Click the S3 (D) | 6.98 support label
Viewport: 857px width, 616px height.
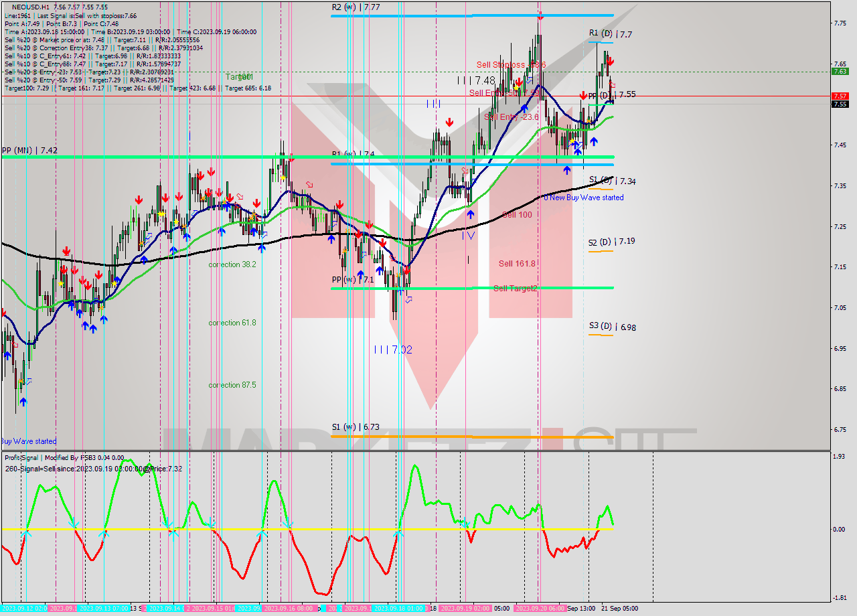click(x=612, y=327)
